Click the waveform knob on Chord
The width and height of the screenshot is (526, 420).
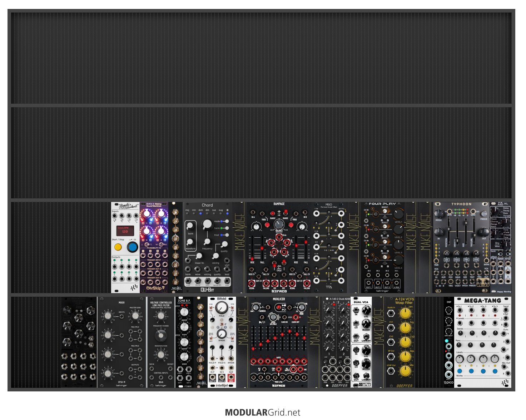tap(190, 242)
